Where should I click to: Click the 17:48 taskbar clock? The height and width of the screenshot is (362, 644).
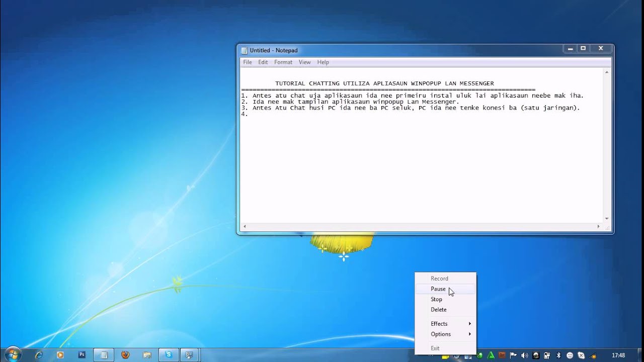click(x=618, y=355)
